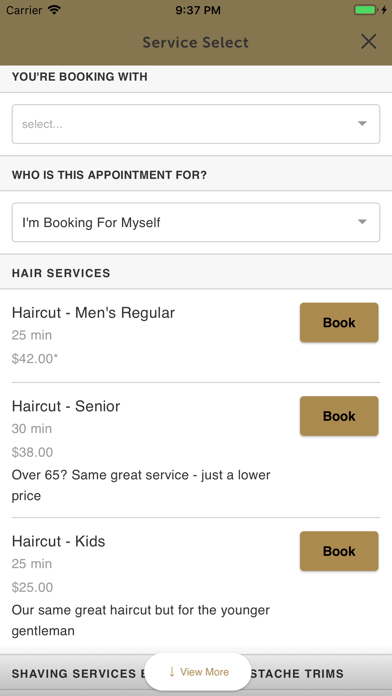Tap the Service Select title text
This screenshot has width=392, height=696.
[x=196, y=43]
